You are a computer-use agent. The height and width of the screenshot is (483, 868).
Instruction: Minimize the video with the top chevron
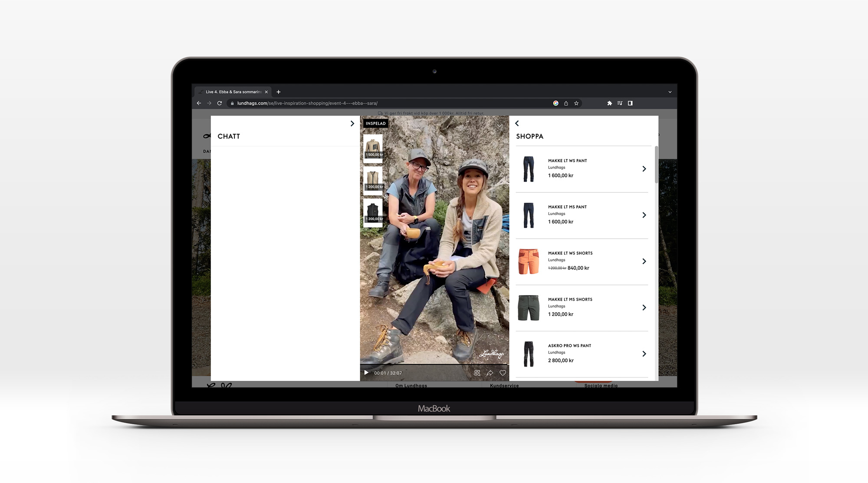[500, 126]
